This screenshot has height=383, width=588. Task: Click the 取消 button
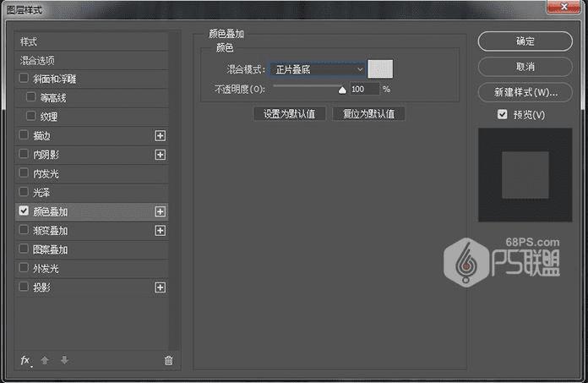(525, 67)
